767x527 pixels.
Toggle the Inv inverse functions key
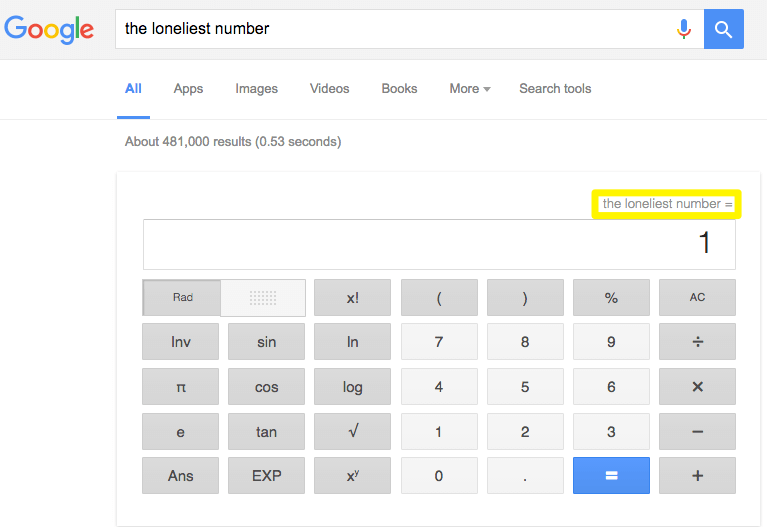tap(180, 342)
